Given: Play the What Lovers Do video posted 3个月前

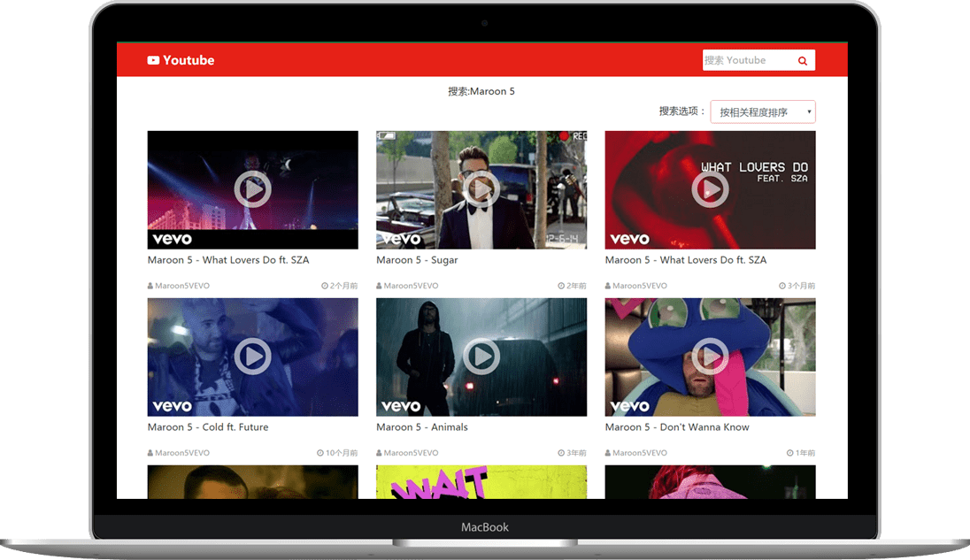Looking at the screenshot, I should (x=710, y=189).
